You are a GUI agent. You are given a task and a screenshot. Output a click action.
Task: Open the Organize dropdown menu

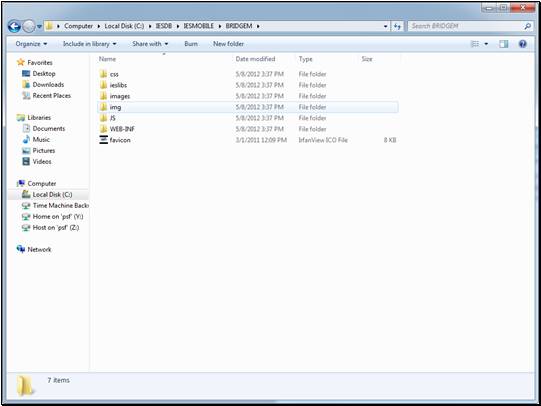tap(31, 44)
